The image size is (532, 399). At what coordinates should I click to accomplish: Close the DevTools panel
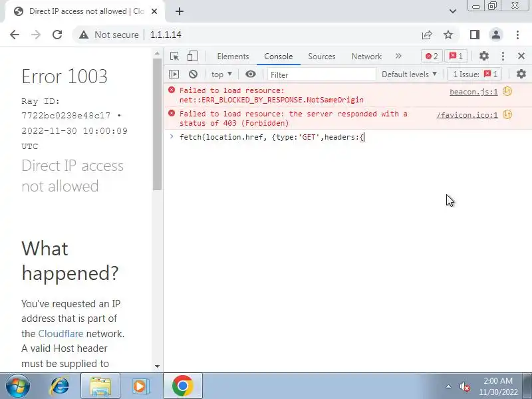click(x=521, y=56)
